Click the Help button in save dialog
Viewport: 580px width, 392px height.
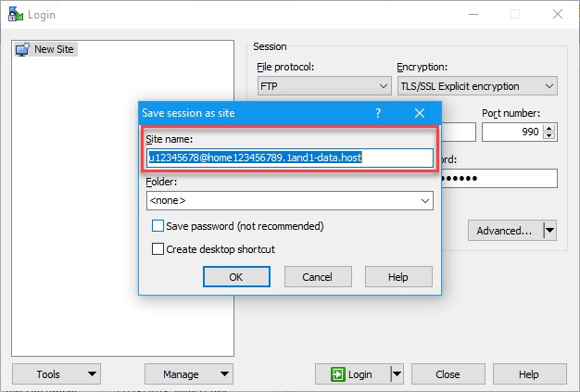(x=398, y=276)
